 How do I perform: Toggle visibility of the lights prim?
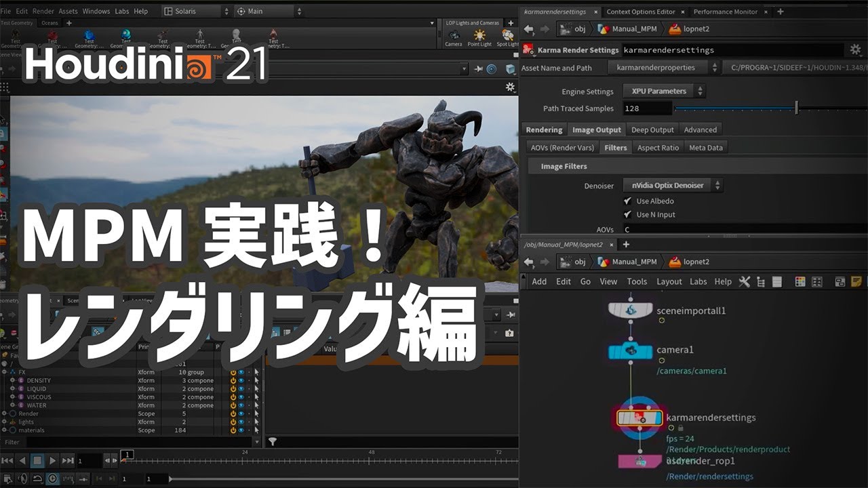(241, 422)
